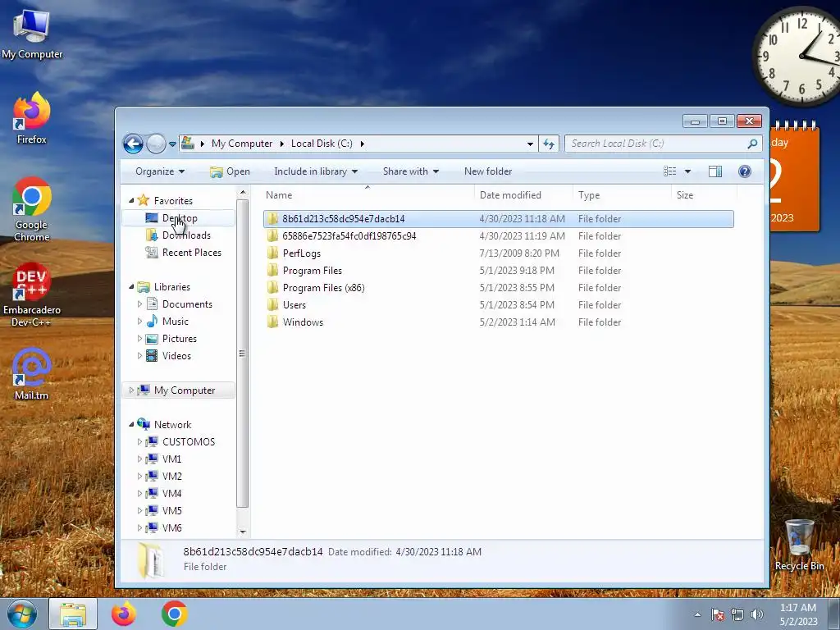Image resolution: width=840 pixels, height=630 pixels.
Task: Open Desktop in Favorites
Action: coord(178,218)
